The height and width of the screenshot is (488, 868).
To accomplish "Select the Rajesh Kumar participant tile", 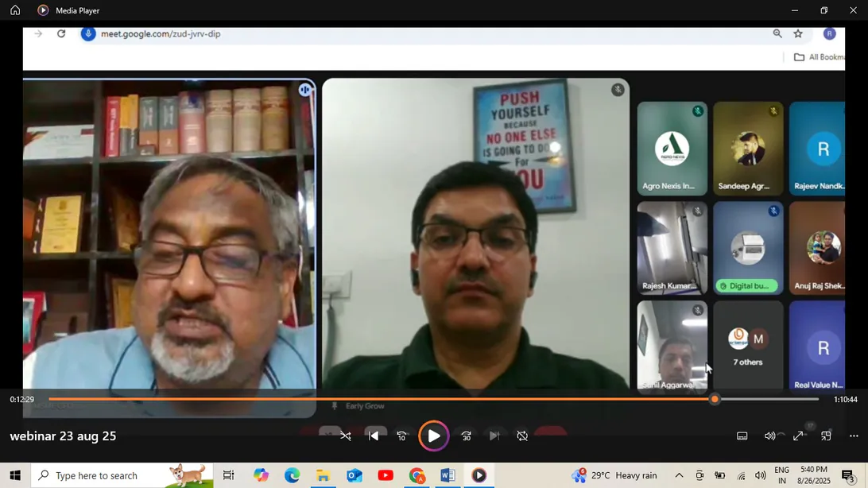I will pyautogui.click(x=672, y=248).
